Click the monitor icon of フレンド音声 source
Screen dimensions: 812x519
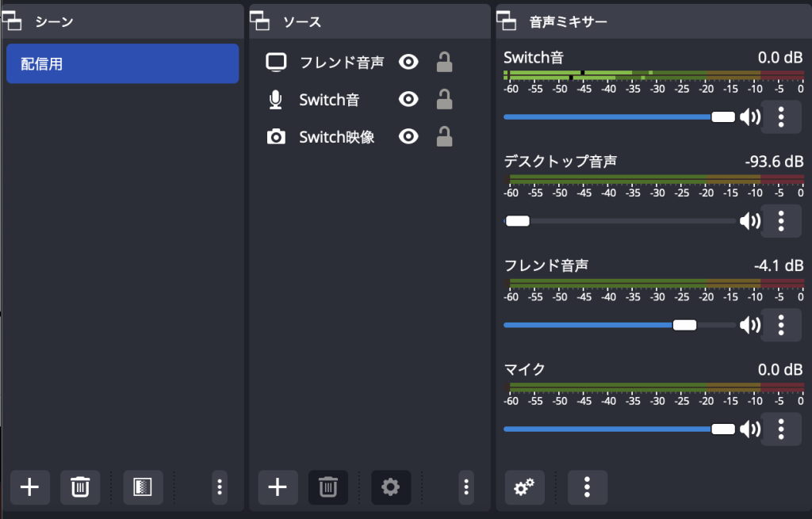pos(276,62)
